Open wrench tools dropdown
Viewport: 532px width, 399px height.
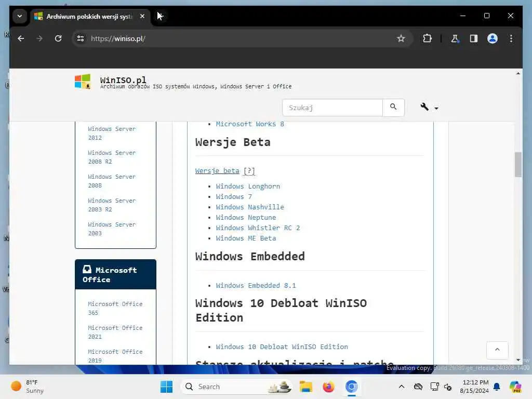(x=429, y=107)
